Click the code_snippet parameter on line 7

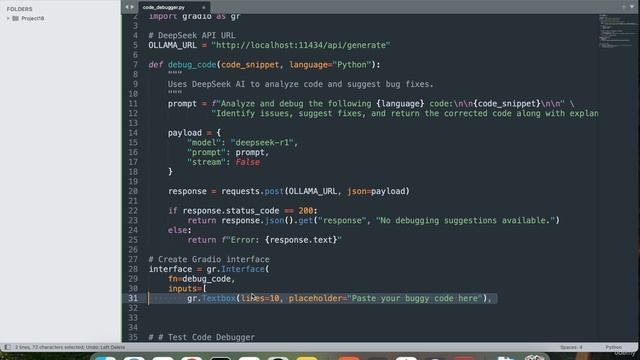coord(250,65)
